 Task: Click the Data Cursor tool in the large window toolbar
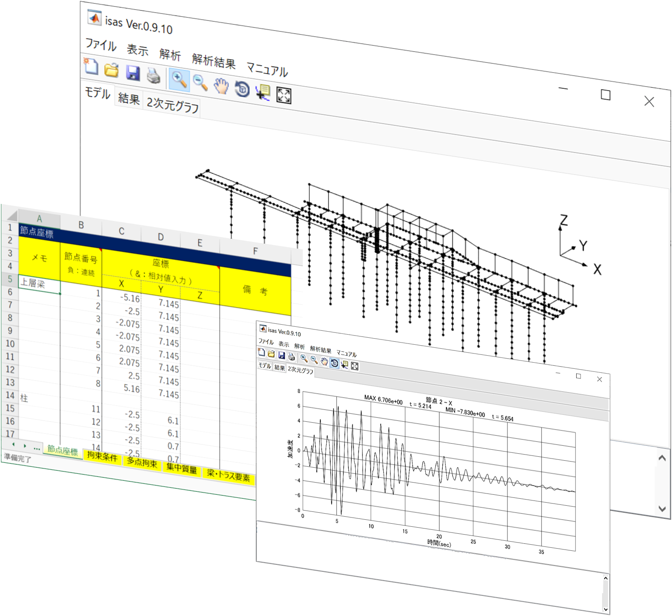pos(263,92)
